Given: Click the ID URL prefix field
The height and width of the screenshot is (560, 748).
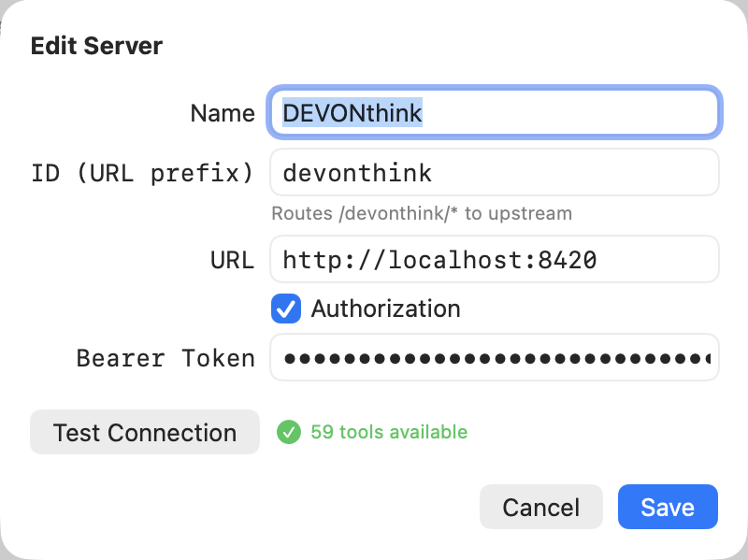Looking at the screenshot, I should (x=495, y=172).
